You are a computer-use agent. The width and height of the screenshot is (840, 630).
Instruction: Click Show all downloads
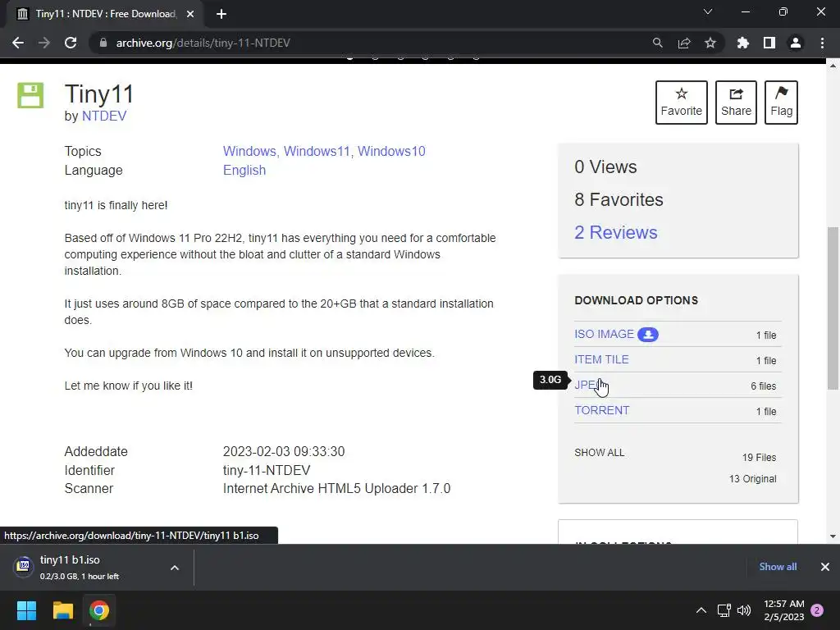coord(778,567)
